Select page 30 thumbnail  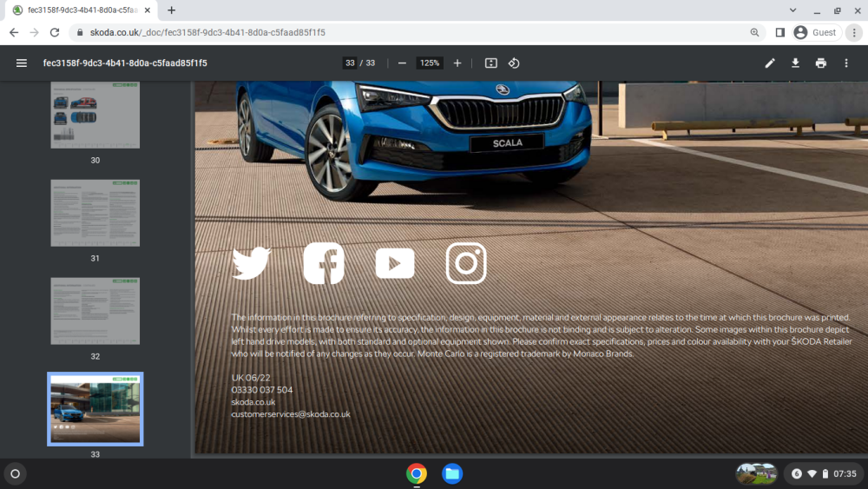(x=95, y=115)
